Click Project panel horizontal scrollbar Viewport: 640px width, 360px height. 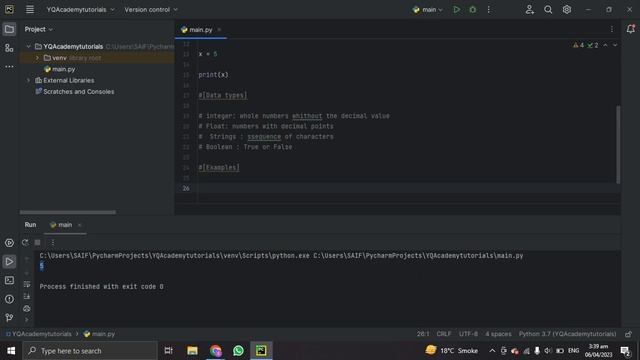(x=68, y=212)
